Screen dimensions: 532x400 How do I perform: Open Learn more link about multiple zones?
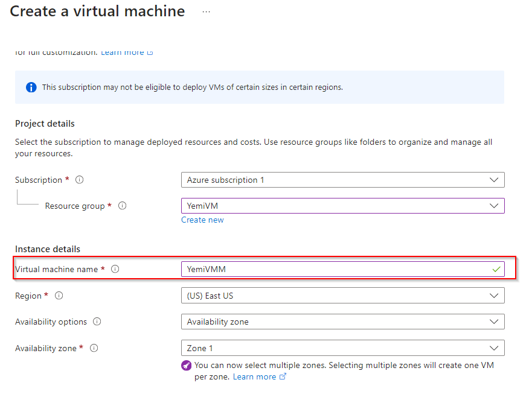click(x=254, y=376)
